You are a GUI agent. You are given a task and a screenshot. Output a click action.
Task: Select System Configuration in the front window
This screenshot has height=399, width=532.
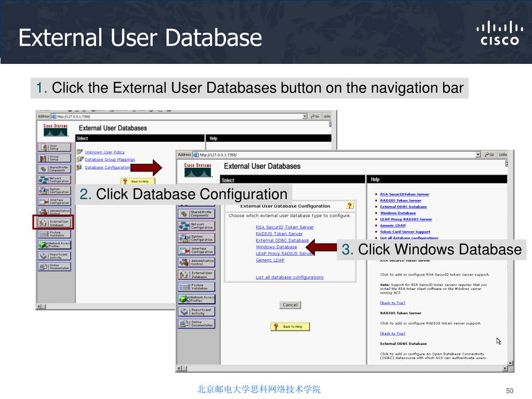click(196, 238)
